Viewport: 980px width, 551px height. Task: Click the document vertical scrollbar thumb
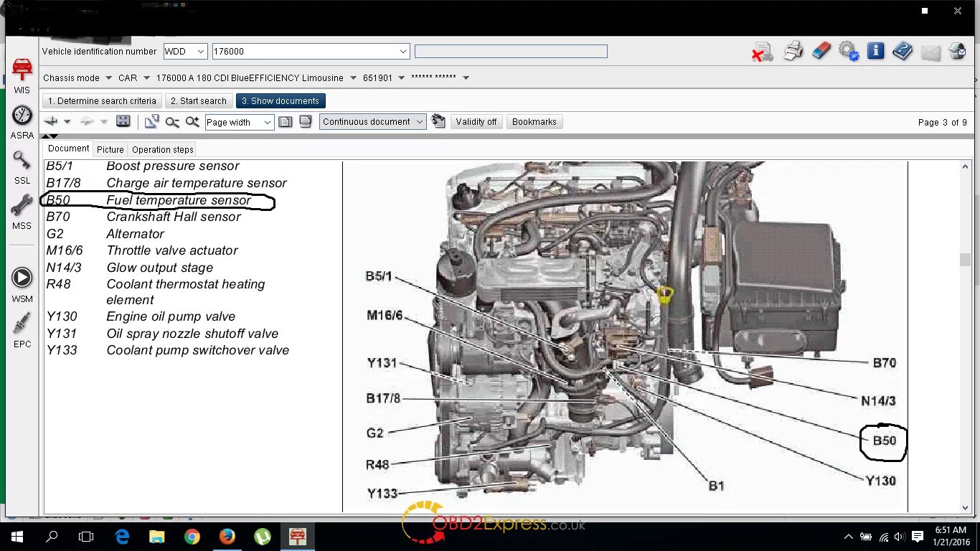point(966,260)
